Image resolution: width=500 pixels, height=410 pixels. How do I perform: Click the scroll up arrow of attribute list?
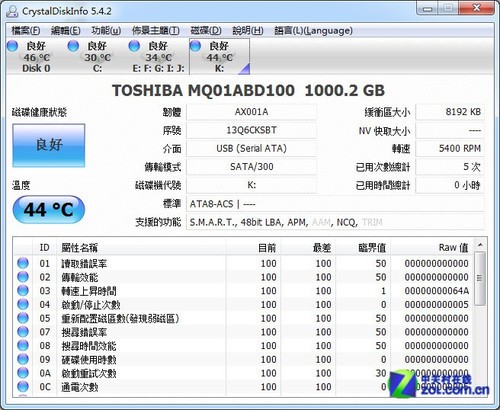click(x=480, y=245)
